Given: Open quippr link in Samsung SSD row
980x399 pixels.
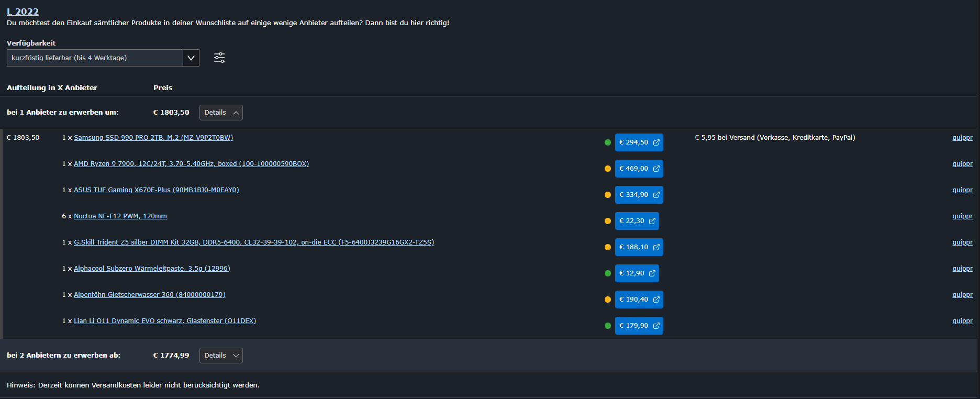Looking at the screenshot, I should (x=962, y=138).
